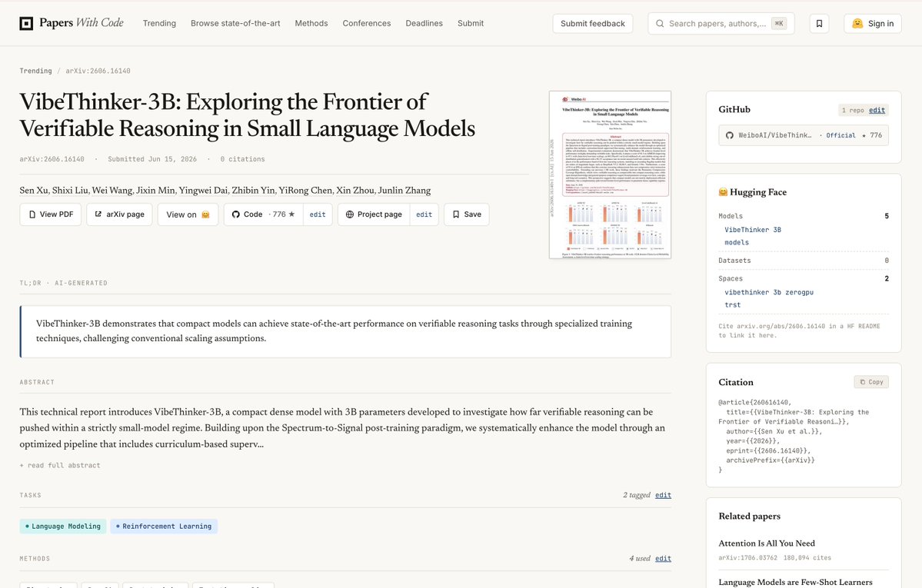This screenshot has width=922, height=588.
Task: Open the arXiv page external link
Action: [x=120, y=214]
